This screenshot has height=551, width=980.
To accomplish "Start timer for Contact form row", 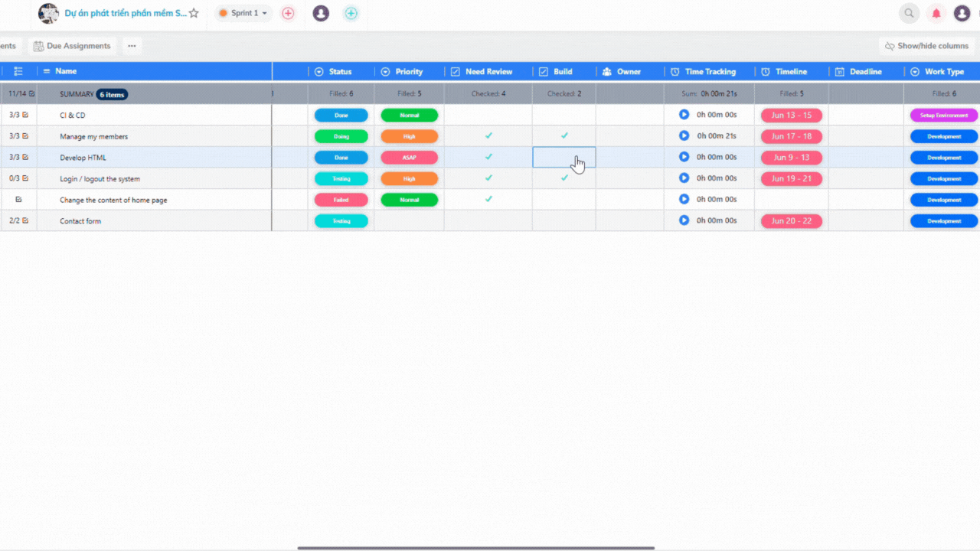I will [x=684, y=220].
